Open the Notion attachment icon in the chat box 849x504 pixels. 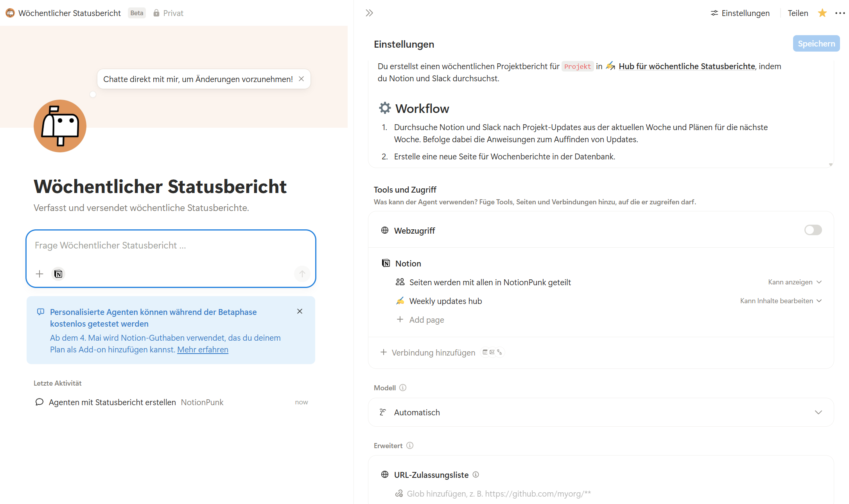pyautogui.click(x=58, y=274)
